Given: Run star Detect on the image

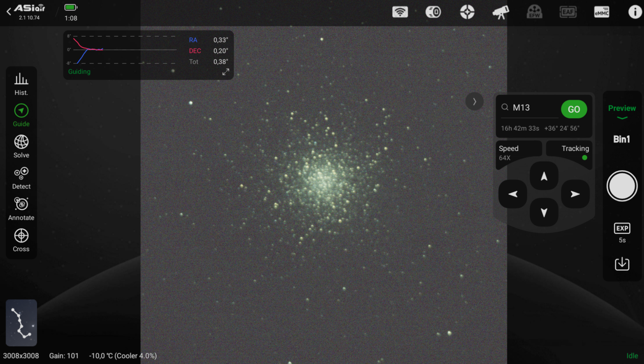Looking at the screenshot, I should click(21, 177).
